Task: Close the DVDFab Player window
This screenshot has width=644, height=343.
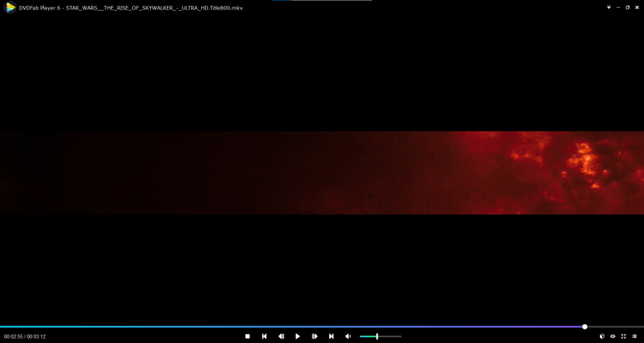Action: coord(637,7)
